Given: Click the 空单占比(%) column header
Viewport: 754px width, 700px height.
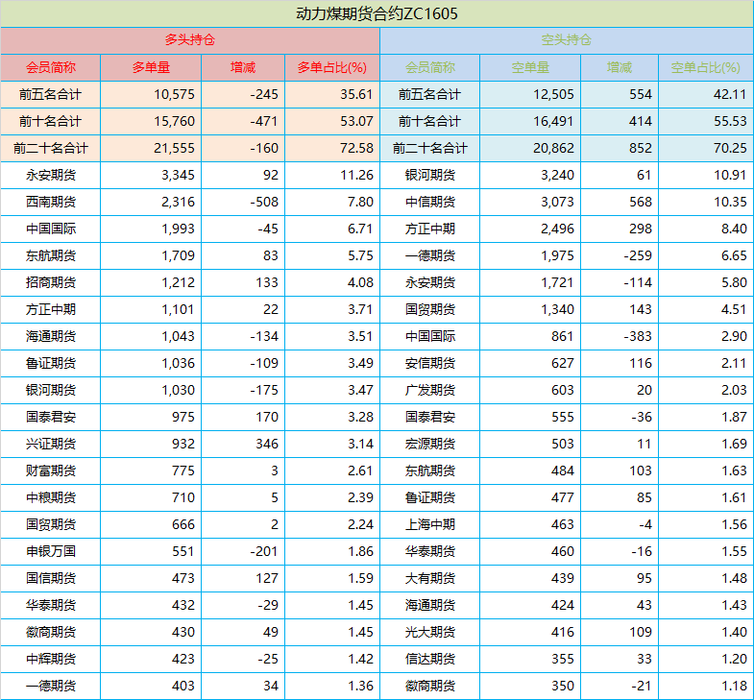Looking at the screenshot, I should point(705,67).
